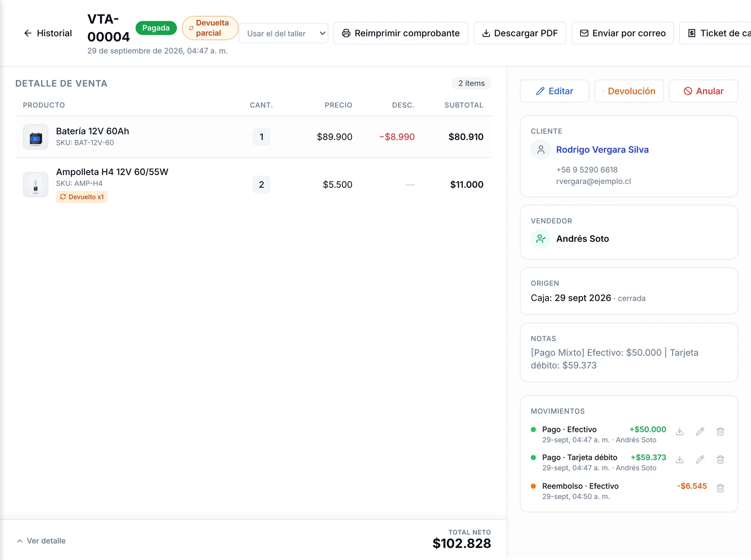Click the discount value −$8.990
The image size is (751, 560).
click(397, 137)
